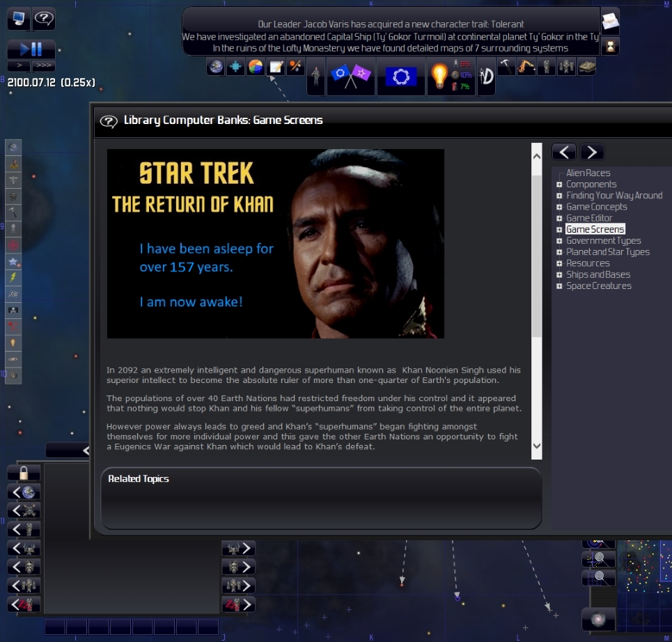Cycle to previous colony globe button
Viewport: 672px width, 642px height.
point(24,492)
